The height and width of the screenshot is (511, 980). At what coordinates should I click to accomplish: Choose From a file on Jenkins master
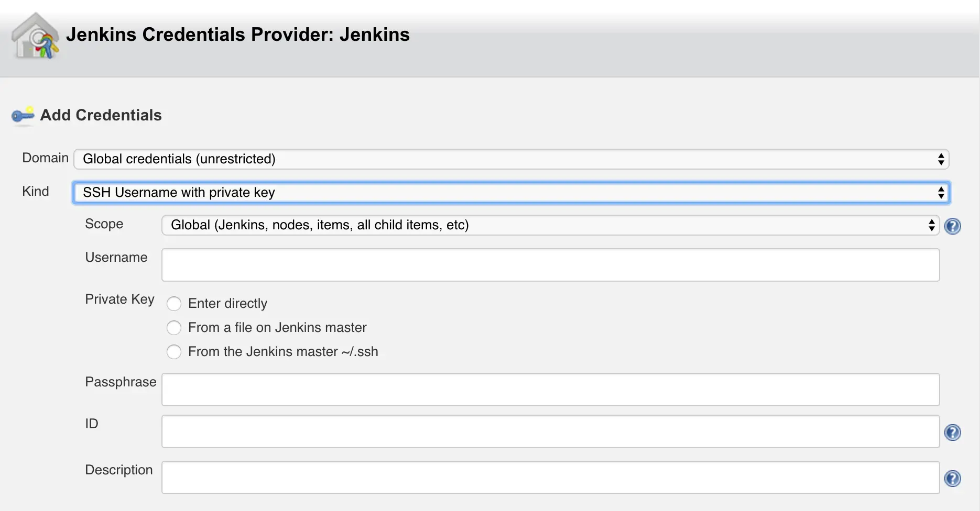(x=174, y=328)
